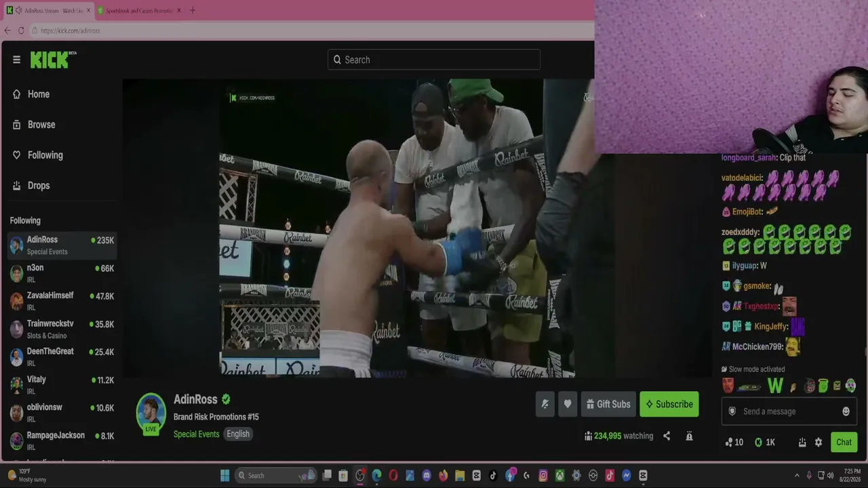Click the Special Events category link
The width and height of the screenshot is (868, 488).
[x=196, y=434]
